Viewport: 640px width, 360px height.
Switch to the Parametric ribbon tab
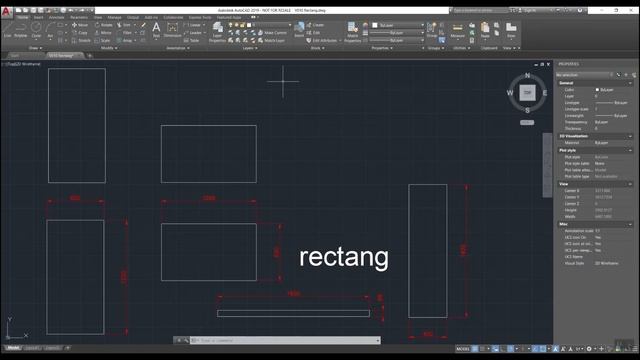tap(79, 18)
